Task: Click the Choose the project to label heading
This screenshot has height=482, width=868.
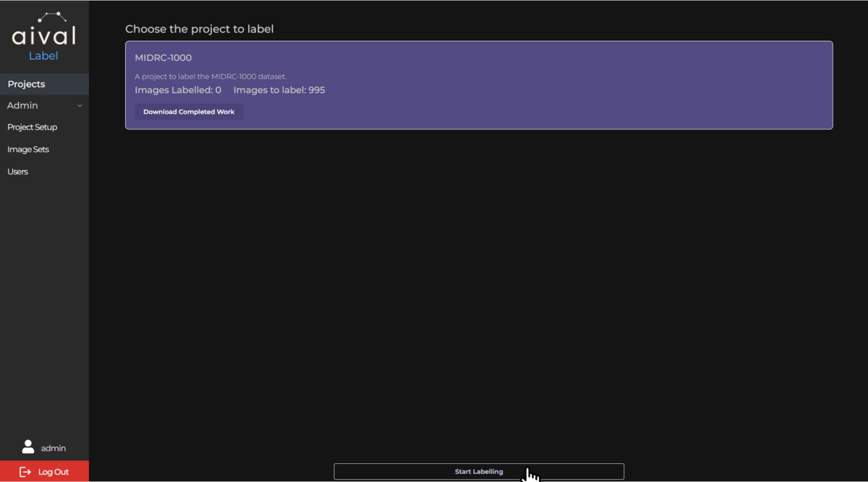Action: tap(200, 30)
